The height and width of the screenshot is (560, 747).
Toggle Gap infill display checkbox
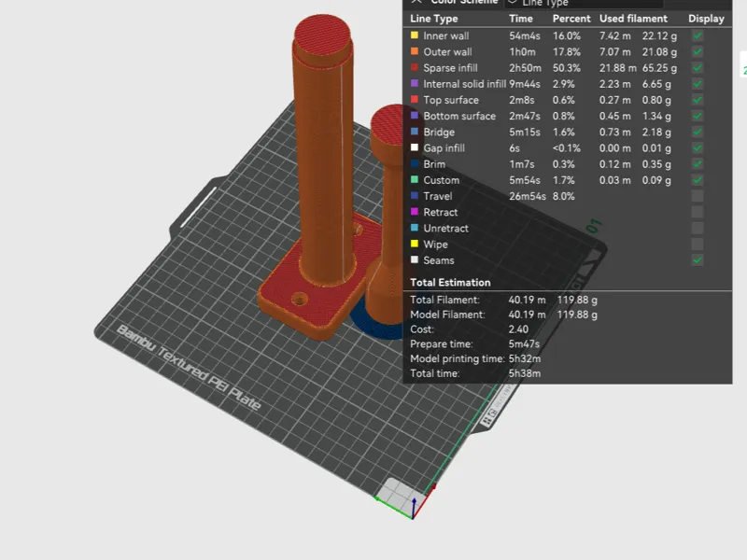point(697,148)
